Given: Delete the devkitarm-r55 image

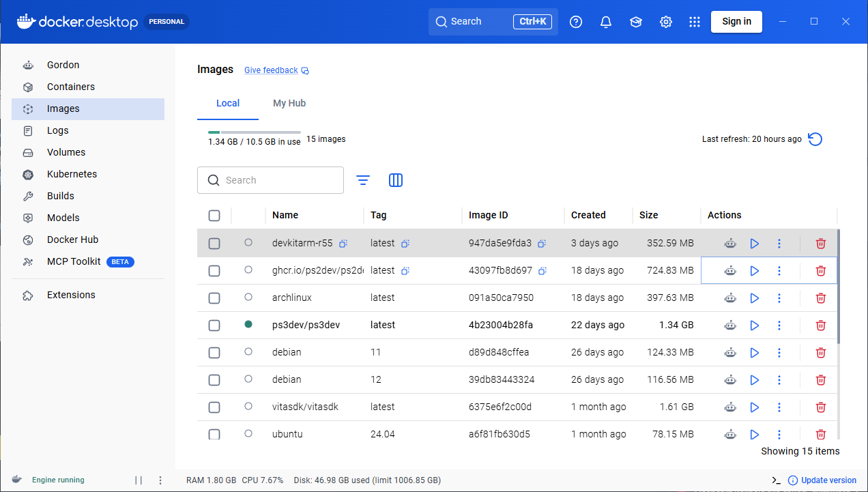Looking at the screenshot, I should pos(821,244).
